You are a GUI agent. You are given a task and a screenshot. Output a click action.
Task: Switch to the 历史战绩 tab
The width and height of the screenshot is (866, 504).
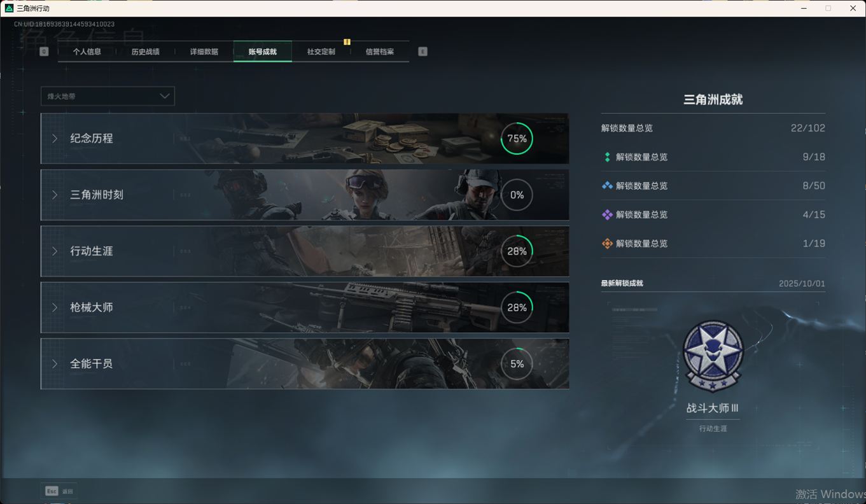146,52
